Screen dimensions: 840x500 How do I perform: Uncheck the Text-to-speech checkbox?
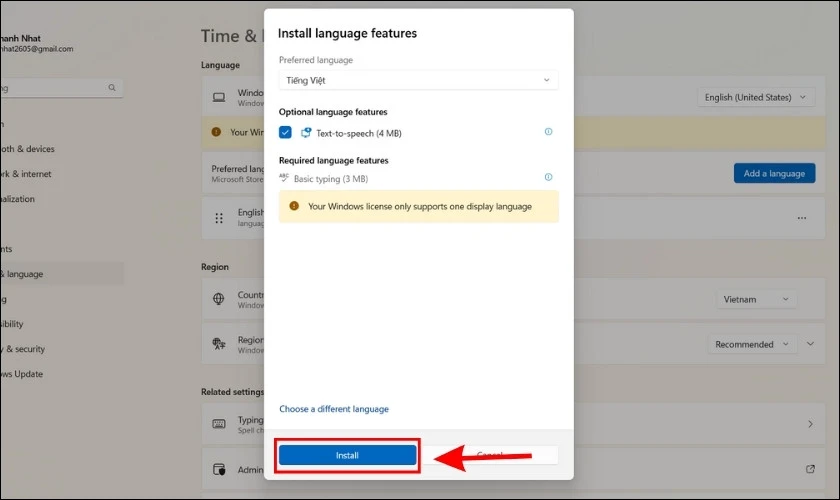point(285,132)
